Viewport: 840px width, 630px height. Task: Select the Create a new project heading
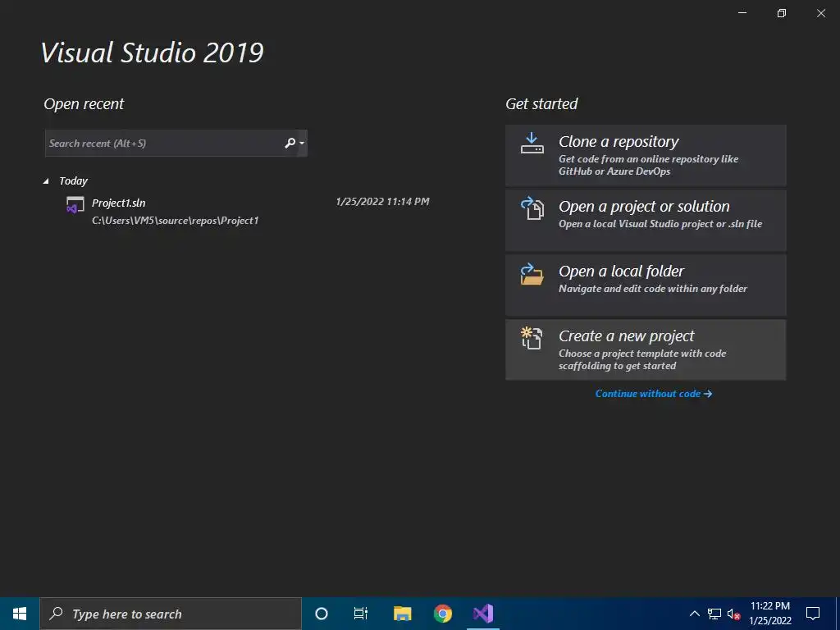626,336
